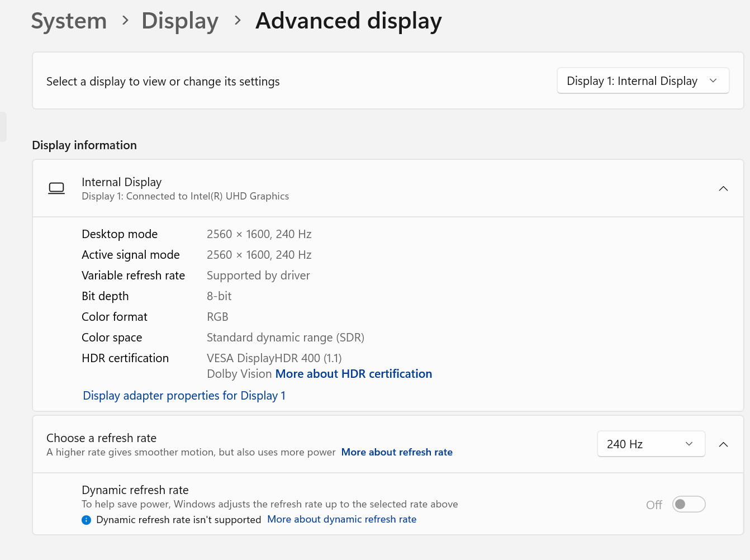Open the Display 1: Internal Display dropdown
Viewport: 750px width, 560px height.
point(643,80)
